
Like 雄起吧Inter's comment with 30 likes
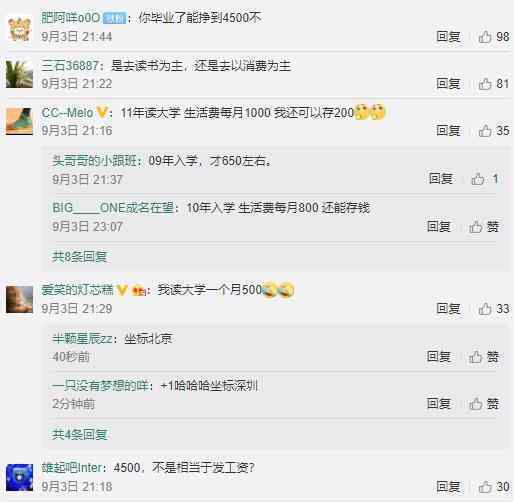point(494,487)
